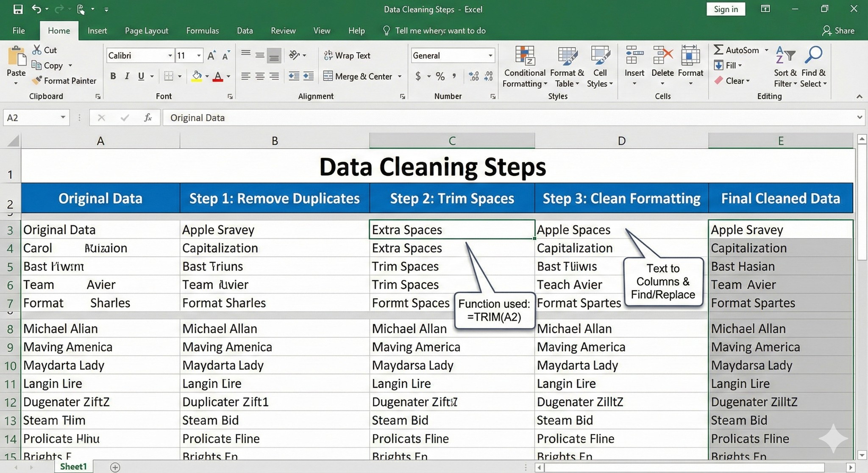The image size is (868, 473).
Task: Toggle left horizontal text alignment
Action: click(x=245, y=76)
